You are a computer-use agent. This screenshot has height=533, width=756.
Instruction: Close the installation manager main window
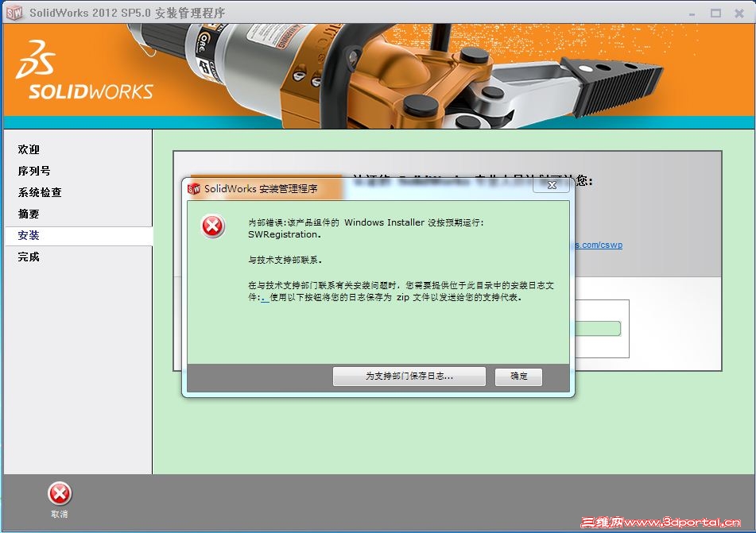point(739,13)
